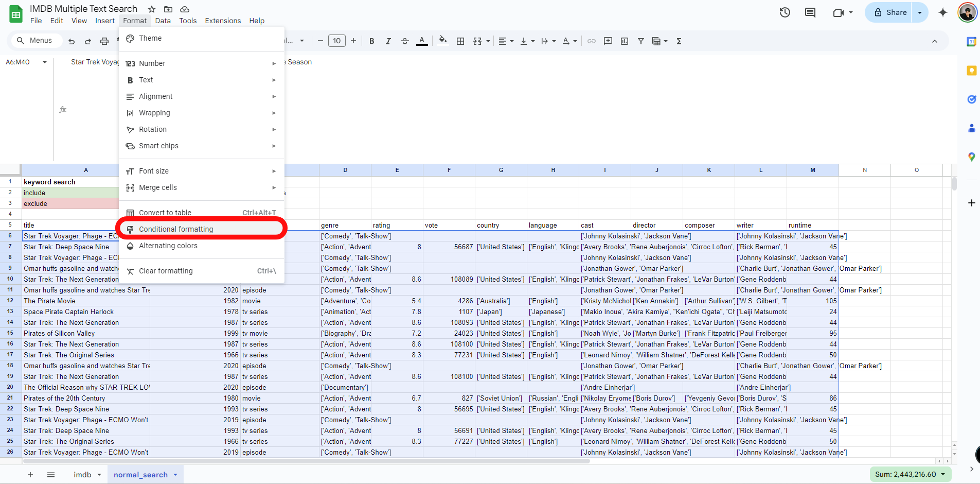Insert a chart from toolbar
980x484 pixels.
(625, 41)
